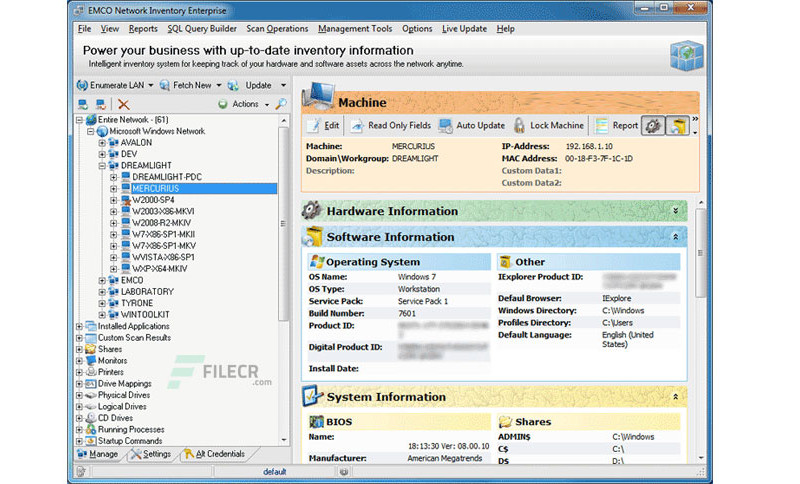
Task: Expand the LABORATORY tree node
Action: pos(102,292)
